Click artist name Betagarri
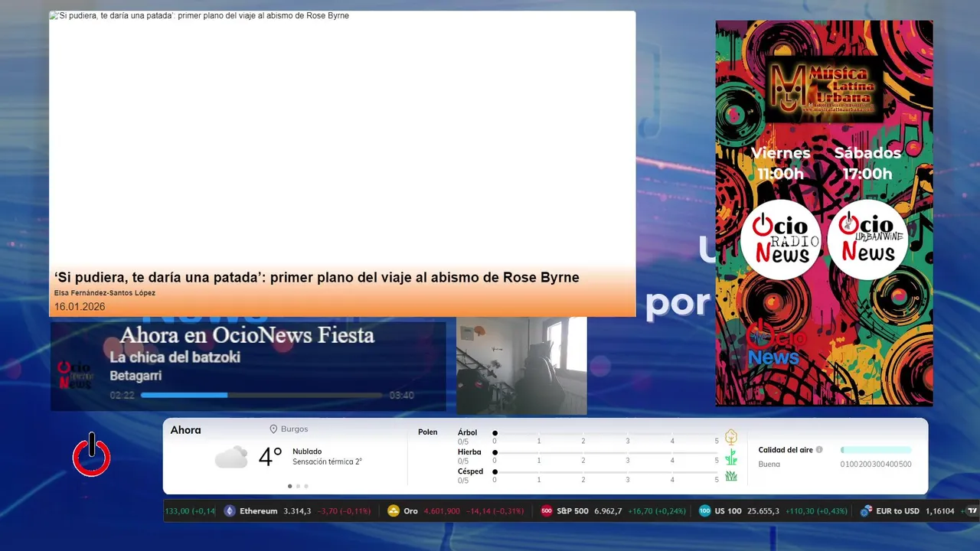980x551 pixels. tap(136, 376)
